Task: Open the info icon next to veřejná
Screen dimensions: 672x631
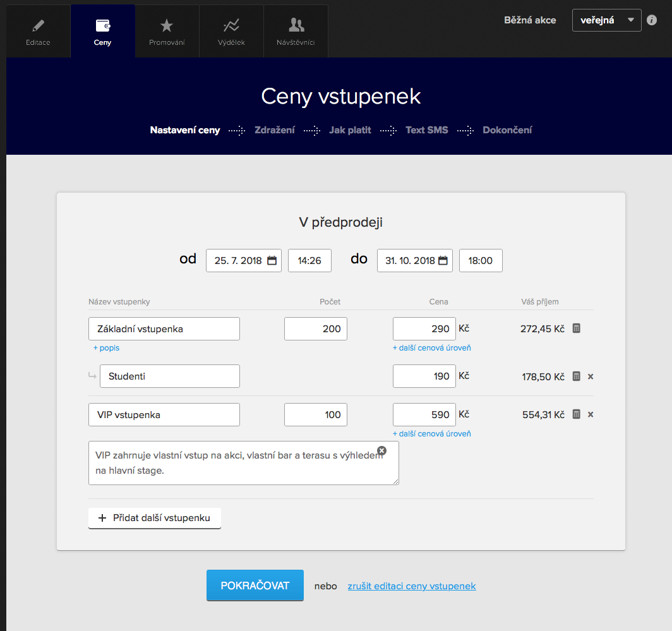Action: [652, 20]
